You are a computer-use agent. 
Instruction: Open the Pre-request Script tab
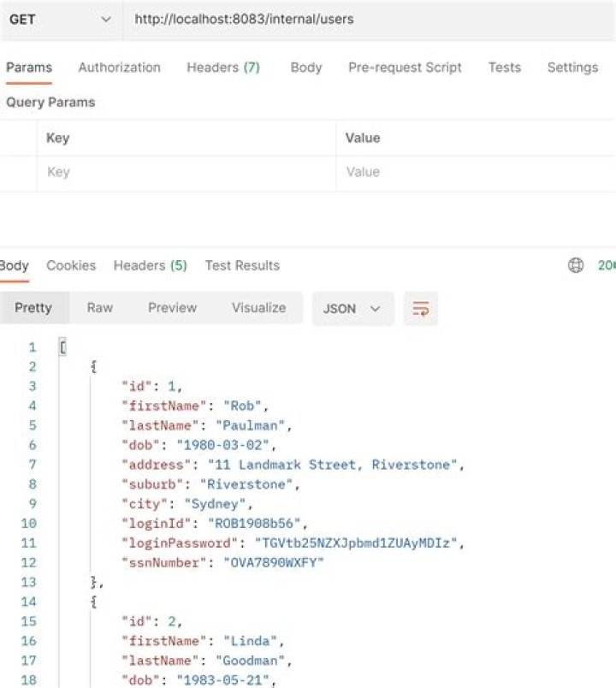(x=405, y=68)
